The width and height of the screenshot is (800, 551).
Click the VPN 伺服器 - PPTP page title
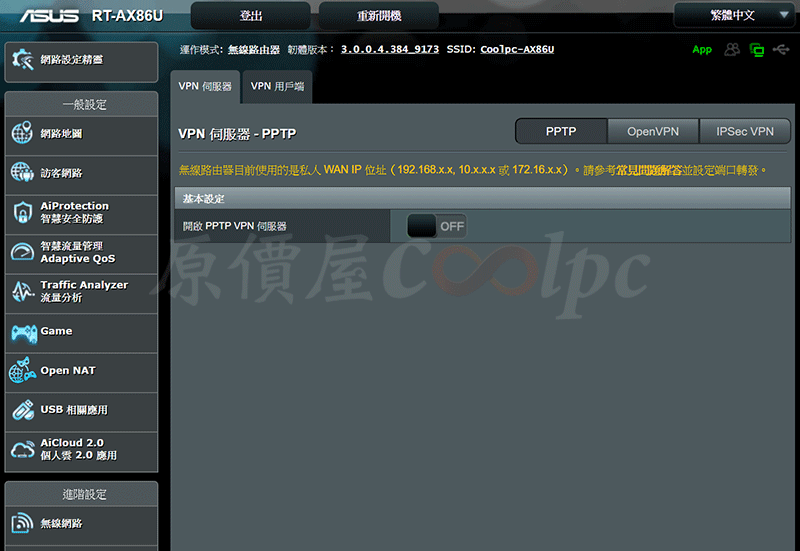237,134
